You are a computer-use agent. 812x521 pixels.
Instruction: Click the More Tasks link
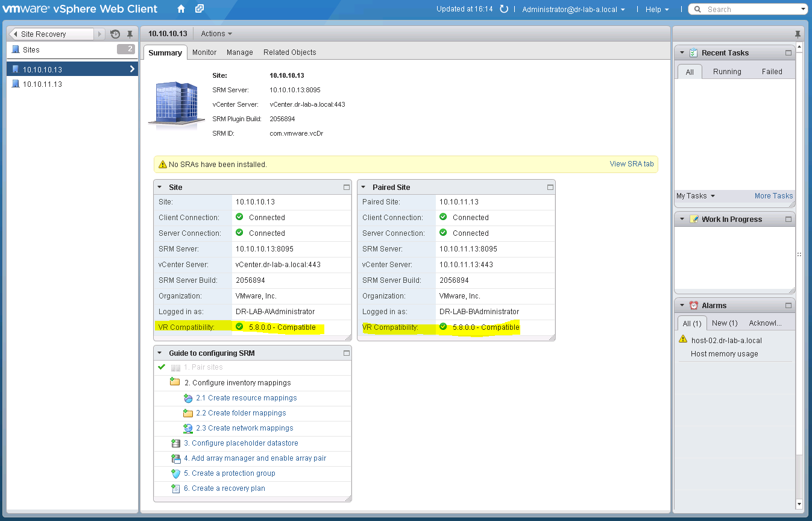773,196
